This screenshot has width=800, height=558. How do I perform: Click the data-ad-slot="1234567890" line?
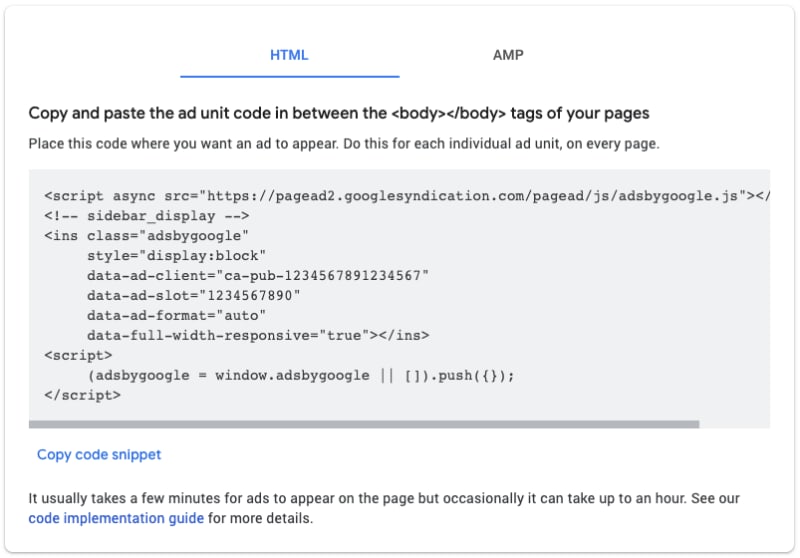[194, 295]
